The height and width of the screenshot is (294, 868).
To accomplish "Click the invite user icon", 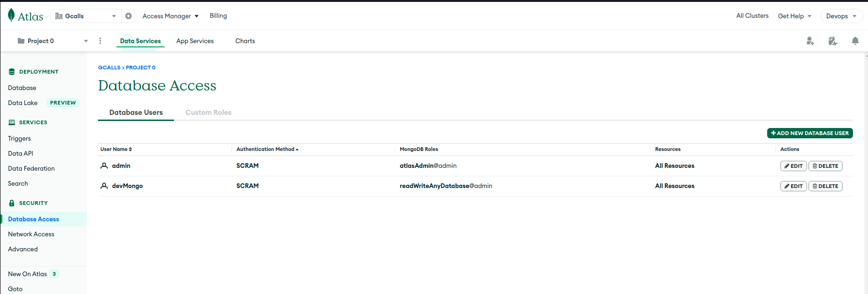I will tap(810, 41).
